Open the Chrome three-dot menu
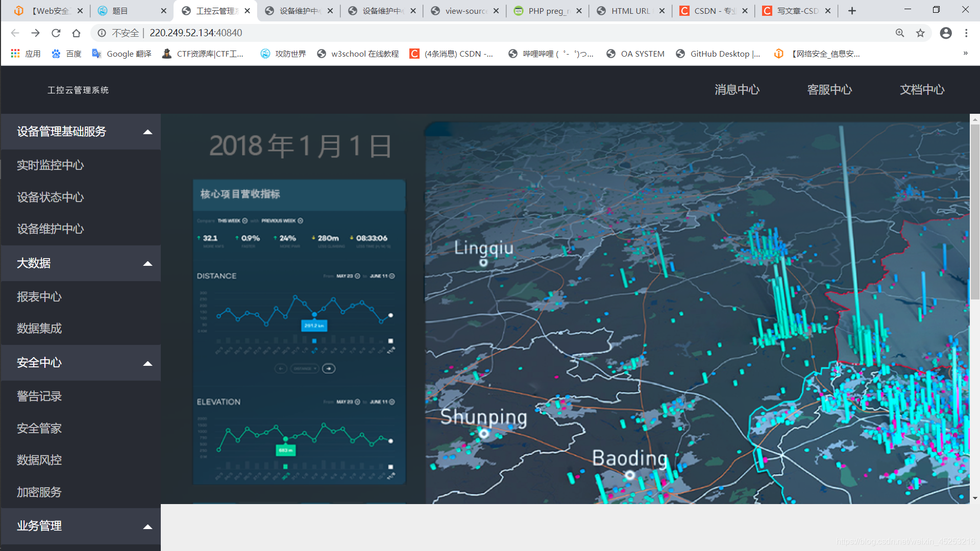 pos(966,33)
